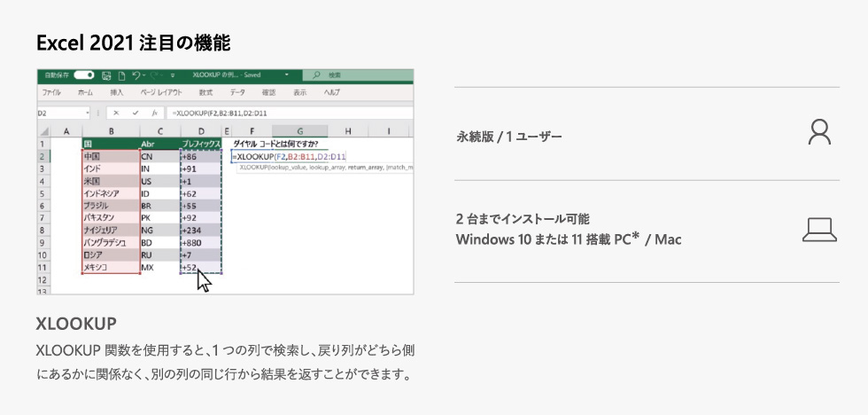The image size is (868, 415).
Task: Click cell containing ブラジル
Action: coord(111,206)
